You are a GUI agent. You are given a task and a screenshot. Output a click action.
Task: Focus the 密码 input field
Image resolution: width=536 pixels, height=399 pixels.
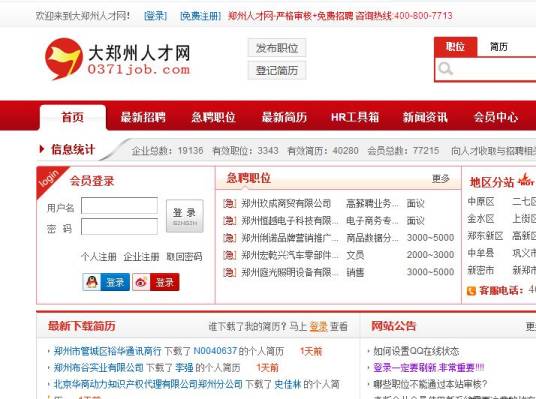(119, 226)
